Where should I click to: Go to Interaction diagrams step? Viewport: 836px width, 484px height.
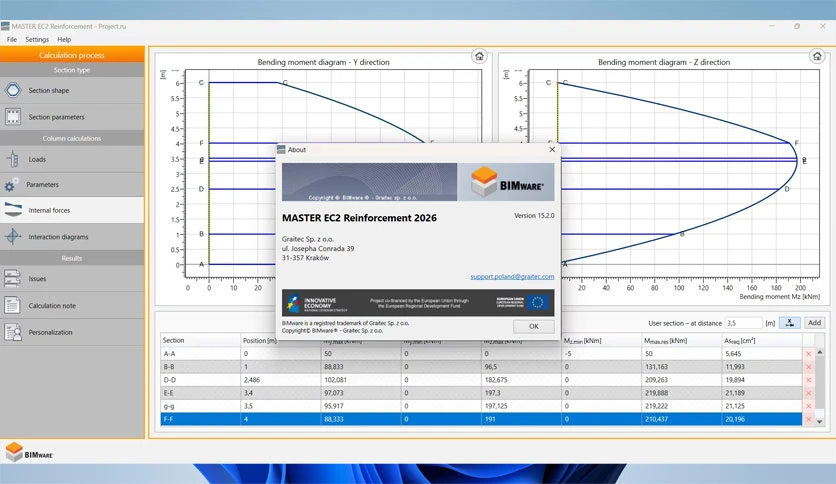(x=72, y=237)
